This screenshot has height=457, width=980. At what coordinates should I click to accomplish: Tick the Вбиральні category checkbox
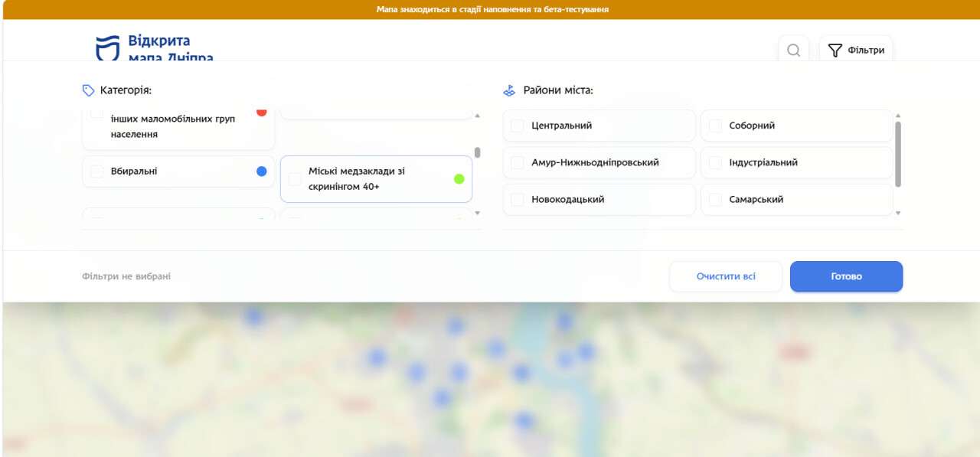click(x=96, y=171)
